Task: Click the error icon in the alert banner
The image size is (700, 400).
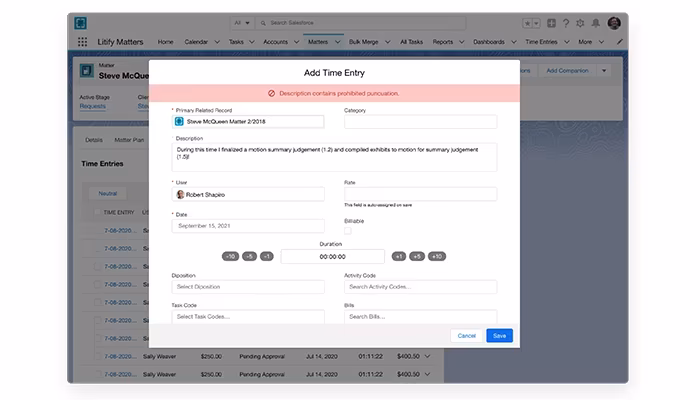Action: [x=271, y=93]
